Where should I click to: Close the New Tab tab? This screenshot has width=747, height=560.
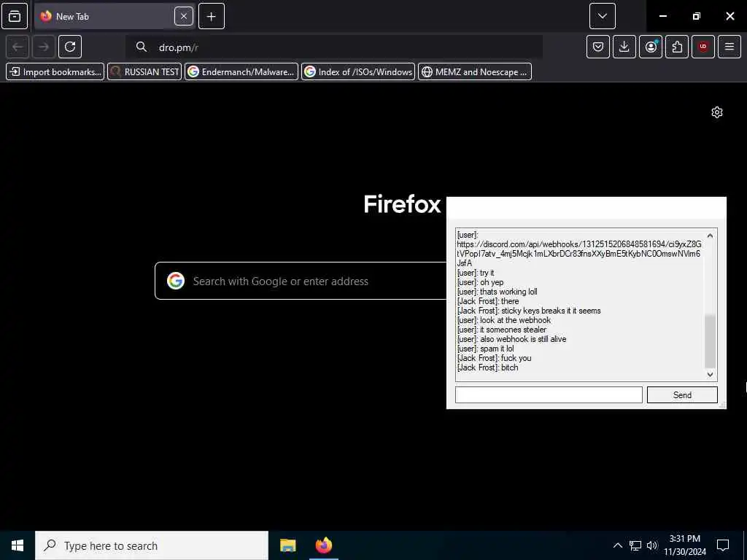pos(184,16)
